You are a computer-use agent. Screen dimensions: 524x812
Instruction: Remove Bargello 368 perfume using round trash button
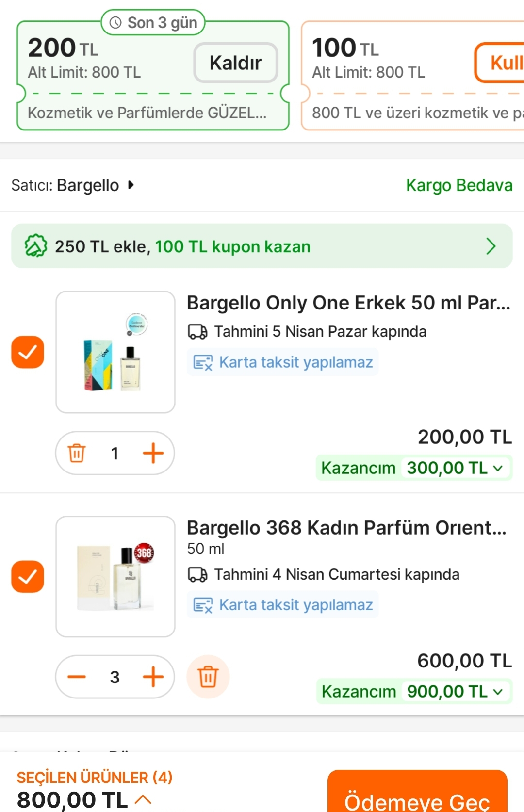point(208,677)
